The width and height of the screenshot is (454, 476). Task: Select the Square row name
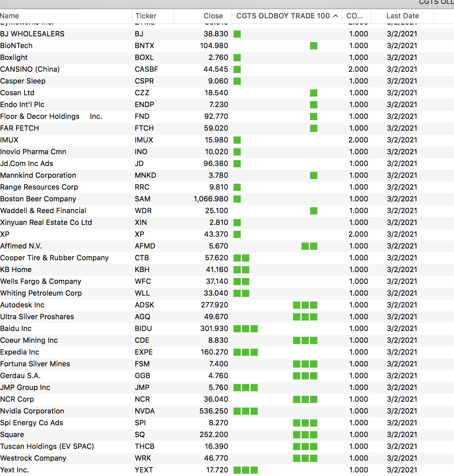click(x=12, y=435)
